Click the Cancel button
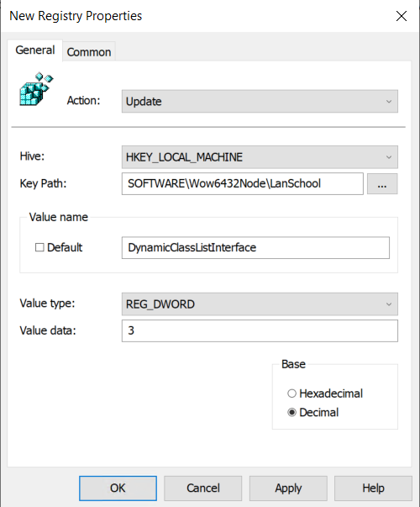Image resolution: width=420 pixels, height=507 pixels. tap(203, 489)
